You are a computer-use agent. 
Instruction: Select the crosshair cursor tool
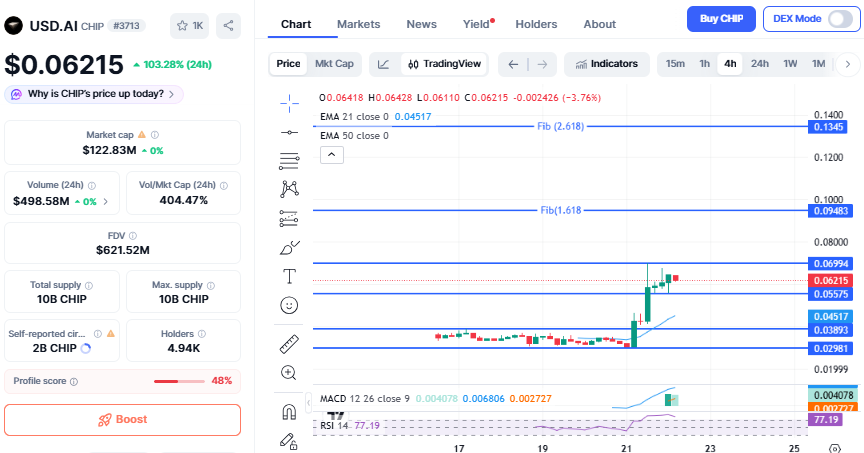pyautogui.click(x=289, y=103)
